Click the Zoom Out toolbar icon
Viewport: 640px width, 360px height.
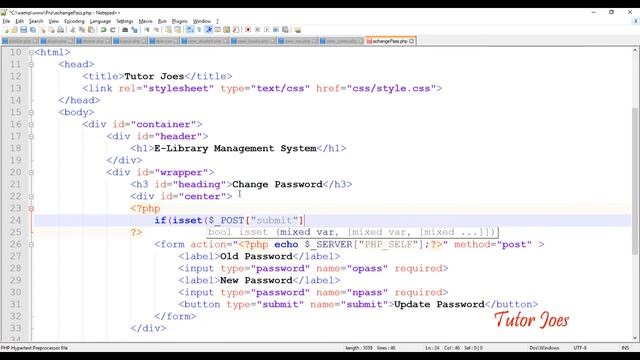coord(156,30)
